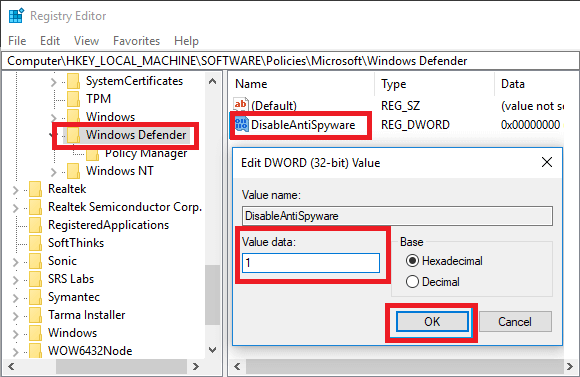Select the SoftThinks tree key
Screen dimensions: 580x377
[76, 243]
